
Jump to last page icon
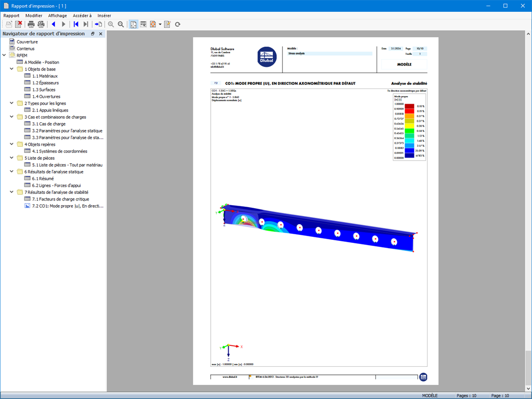click(86, 24)
